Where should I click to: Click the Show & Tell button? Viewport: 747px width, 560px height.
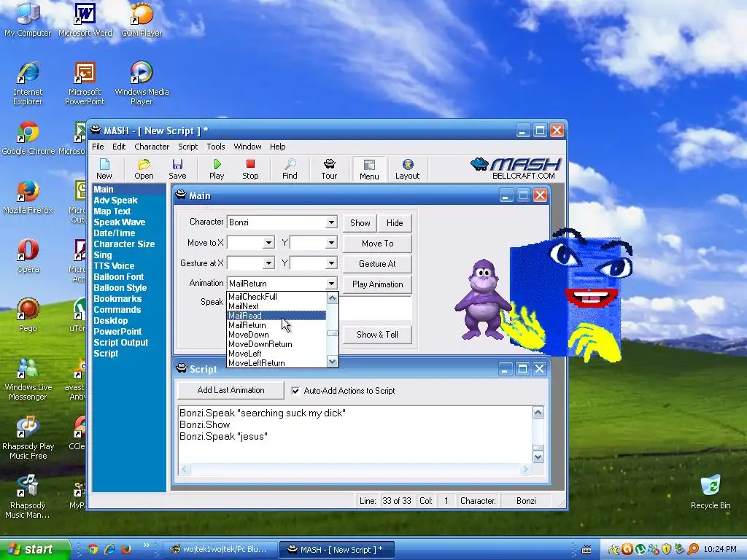pyautogui.click(x=377, y=335)
